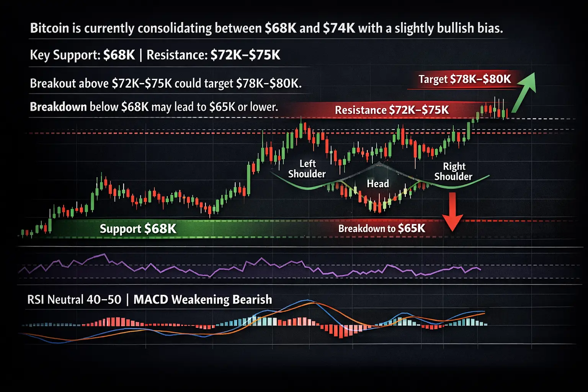Click the "Head" pattern label
Viewport: 588px width, 392px height.
378,184
